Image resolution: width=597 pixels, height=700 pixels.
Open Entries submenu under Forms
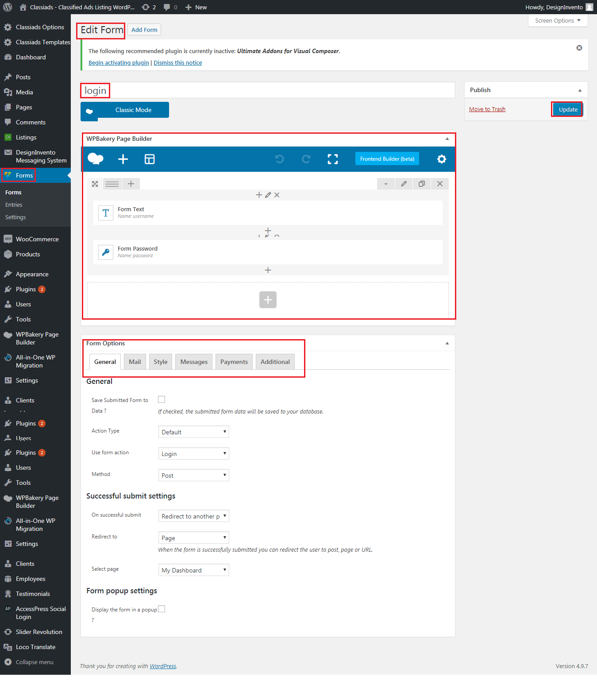point(14,205)
